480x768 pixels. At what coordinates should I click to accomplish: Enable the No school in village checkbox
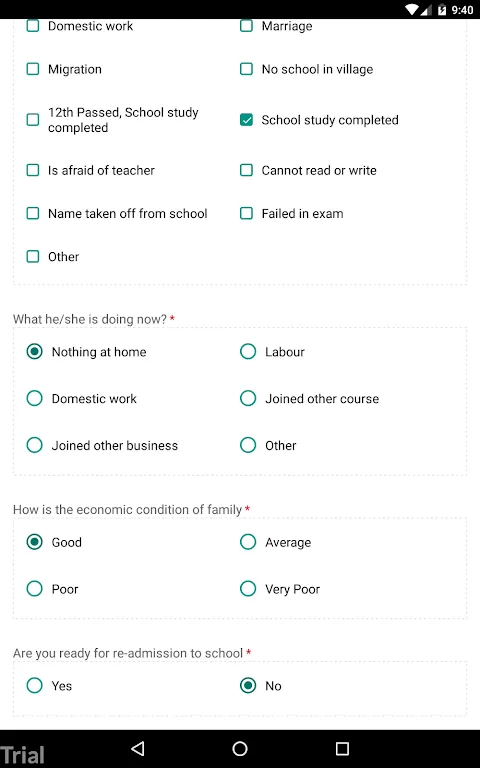pos(246,69)
